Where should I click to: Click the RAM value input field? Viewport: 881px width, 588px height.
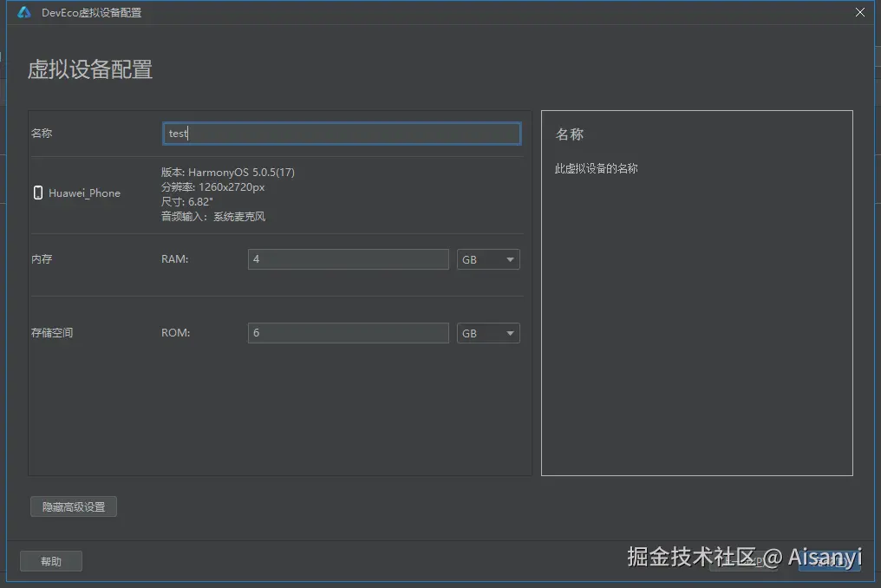click(349, 259)
